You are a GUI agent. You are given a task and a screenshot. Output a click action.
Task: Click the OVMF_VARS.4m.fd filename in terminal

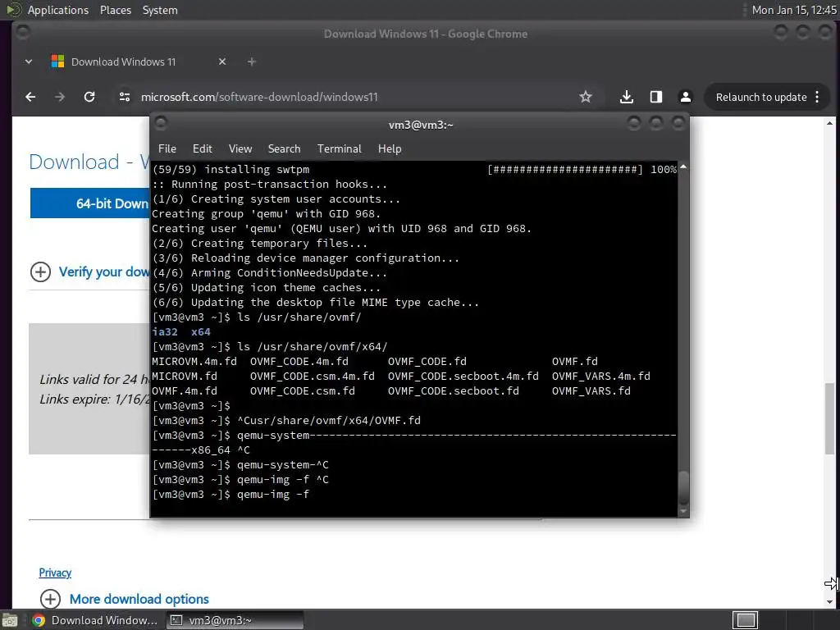[x=601, y=376]
